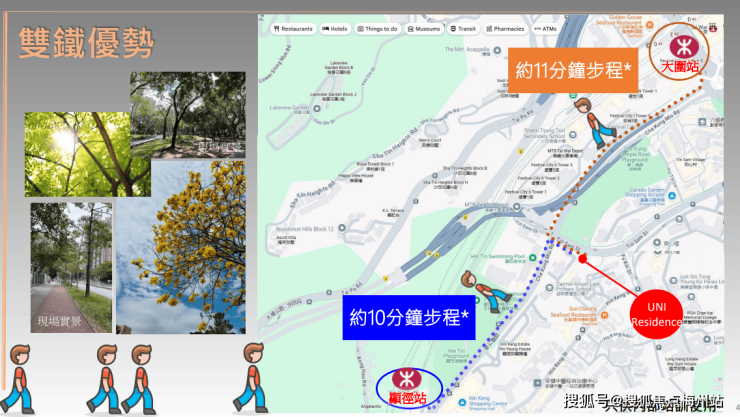Image resolution: width=740 pixels, height=417 pixels.
Task: Click the Woodcrest Hills Block 12 pin
Action: coord(342,228)
